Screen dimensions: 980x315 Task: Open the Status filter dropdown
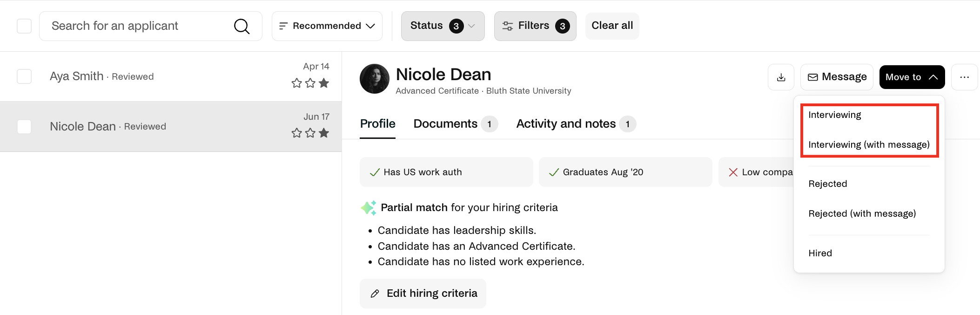(443, 26)
